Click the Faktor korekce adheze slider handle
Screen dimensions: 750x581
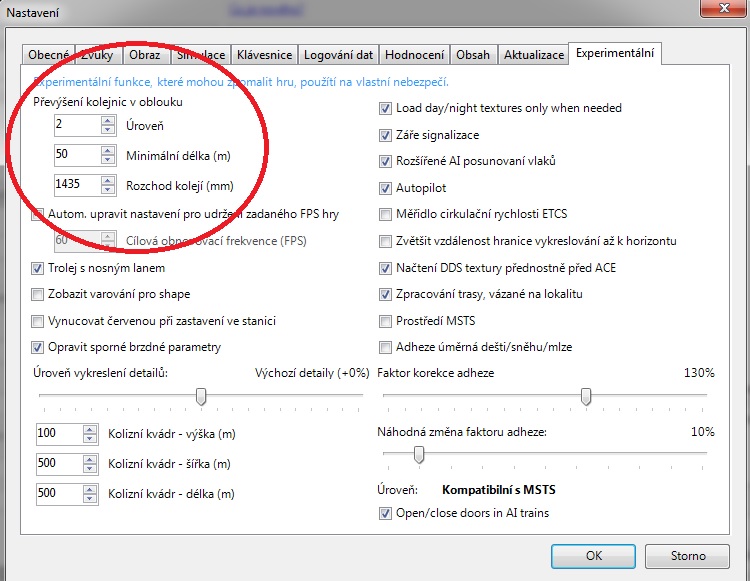pyautogui.click(x=586, y=397)
